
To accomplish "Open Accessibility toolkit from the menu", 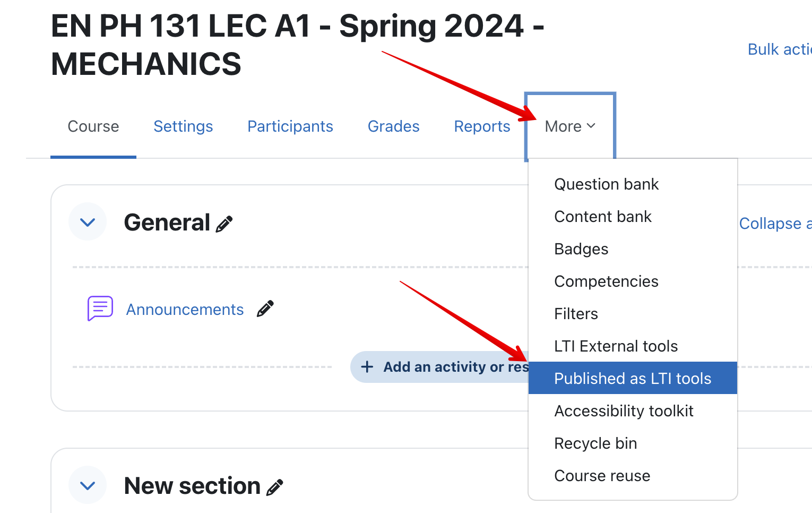I will pos(624,411).
